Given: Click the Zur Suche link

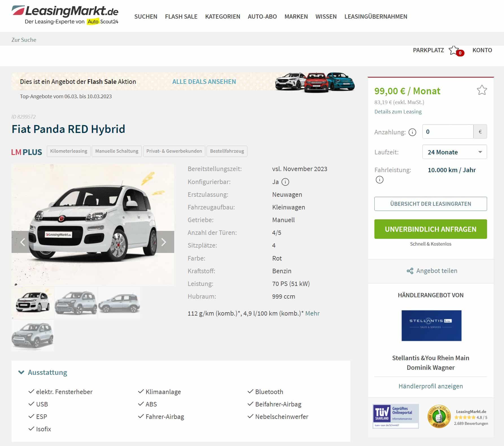Looking at the screenshot, I should [24, 40].
